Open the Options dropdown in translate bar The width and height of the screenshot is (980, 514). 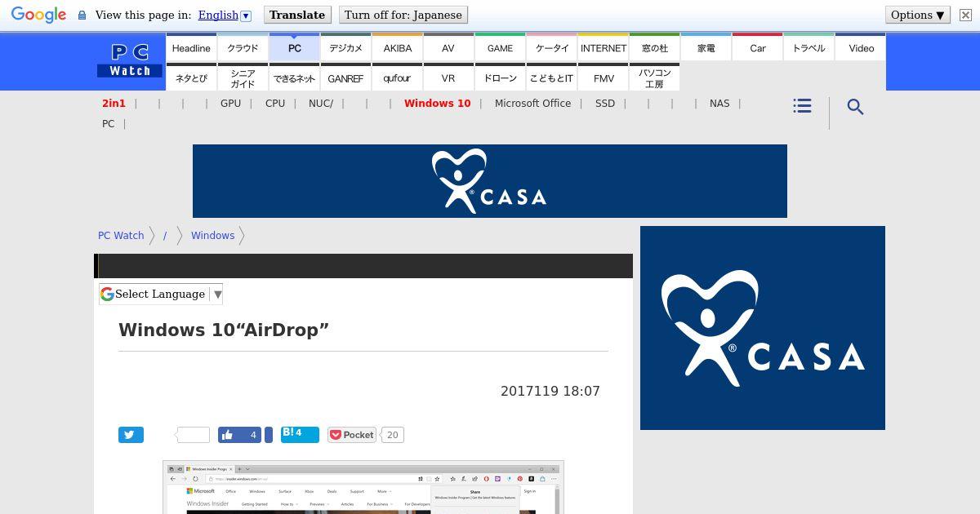point(917,15)
